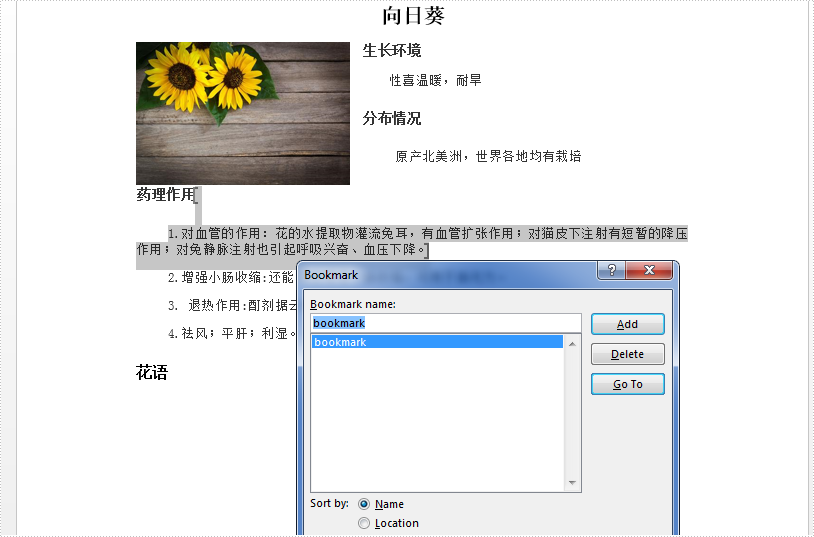The width and height of the screenshot is (814, 537).
Task: Click the 药理作用 heading
Action: tap(165, 195)
